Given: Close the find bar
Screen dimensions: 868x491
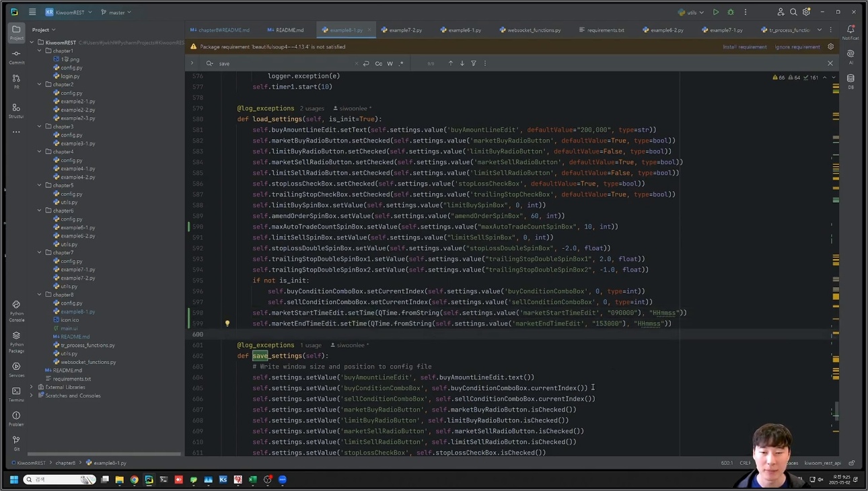Looking at the screenshot, I should coord(830,63).
